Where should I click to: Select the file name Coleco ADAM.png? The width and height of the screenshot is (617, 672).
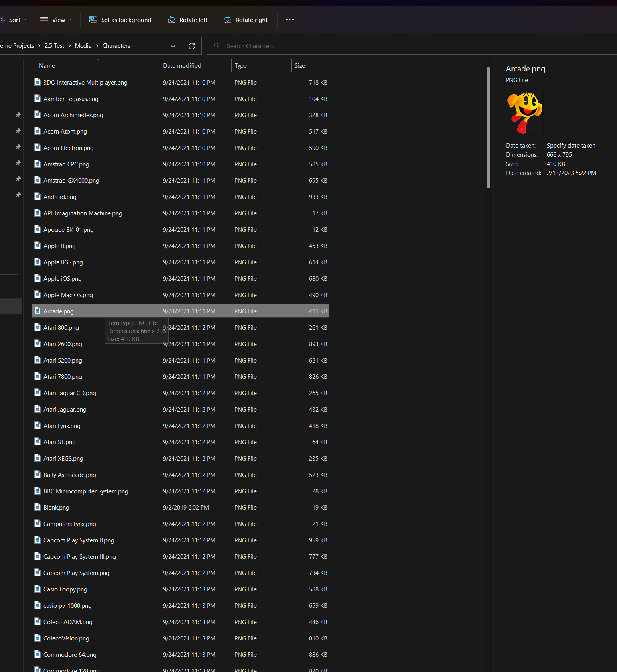click(68, 622)
